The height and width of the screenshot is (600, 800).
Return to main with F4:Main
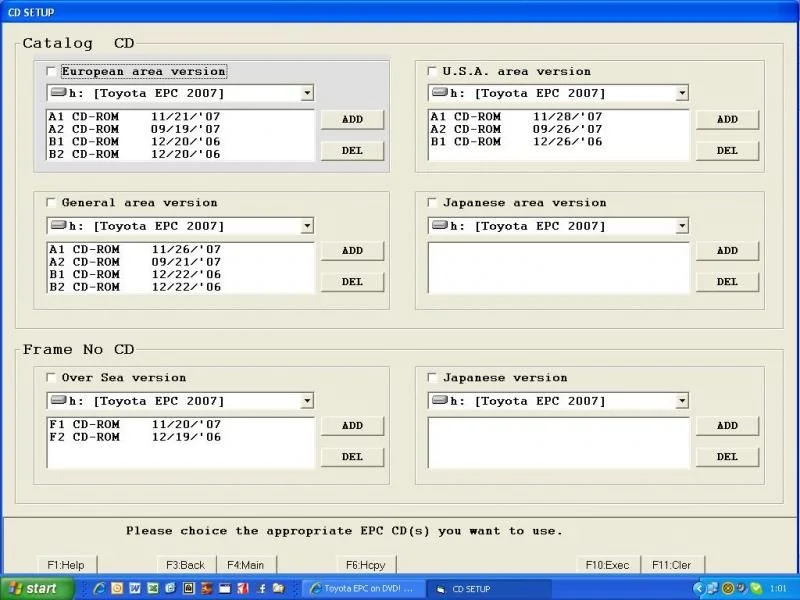tap(246, 565)
